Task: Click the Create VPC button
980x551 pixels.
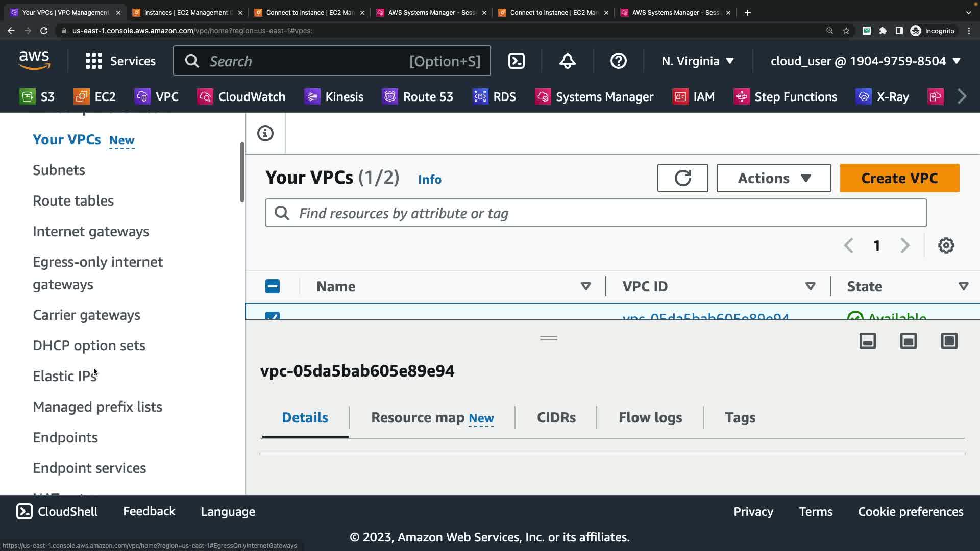Action: coord(899,178)
